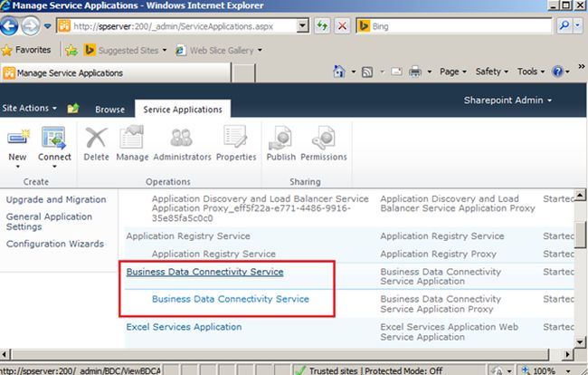Click the Navigate Up folder icon
The image size is (588, 375).
[x=73, y=109]
